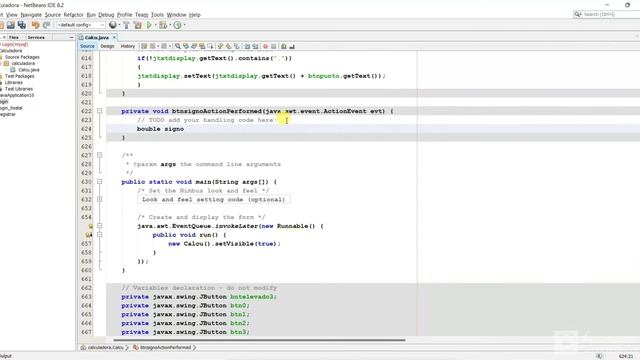Click the red Start Macro Recording icon
Screen dimensions: 640x360
click(x=265, y=47)
